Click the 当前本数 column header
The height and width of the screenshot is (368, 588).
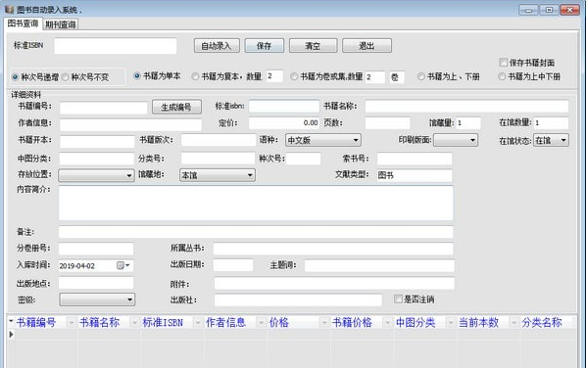479,322
